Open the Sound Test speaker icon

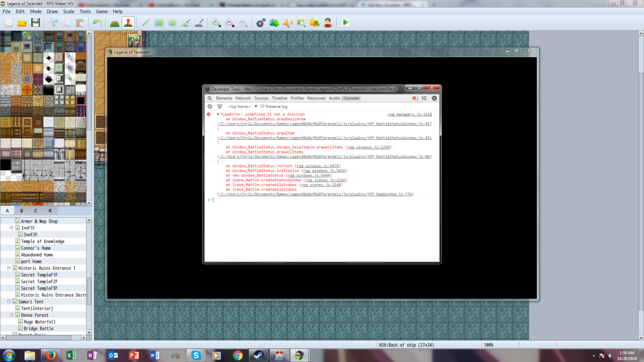287,23
